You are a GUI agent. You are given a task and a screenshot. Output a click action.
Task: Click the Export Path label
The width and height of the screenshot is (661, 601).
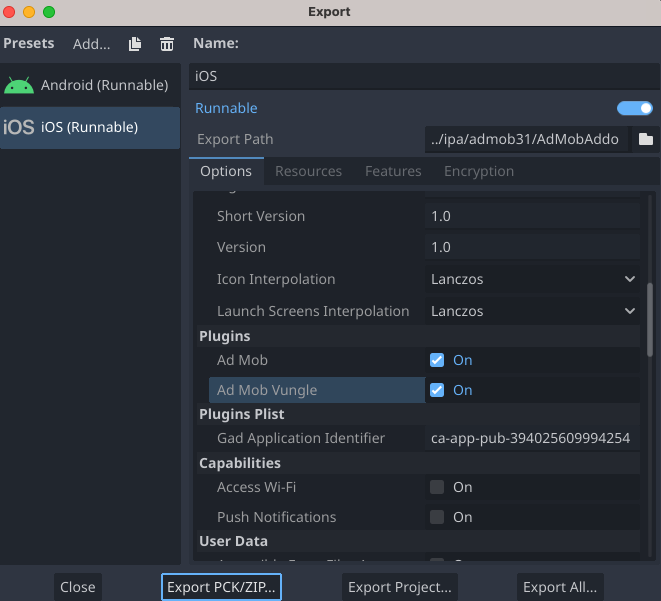pyautogui.click(x=235, y=139)
